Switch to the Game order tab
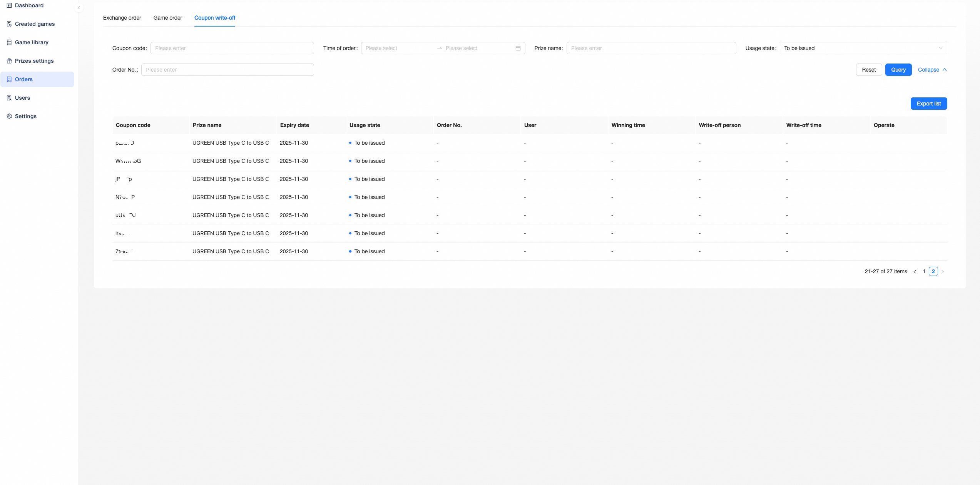The height and width of the screenshot is (485, 980). pos(168,18)
